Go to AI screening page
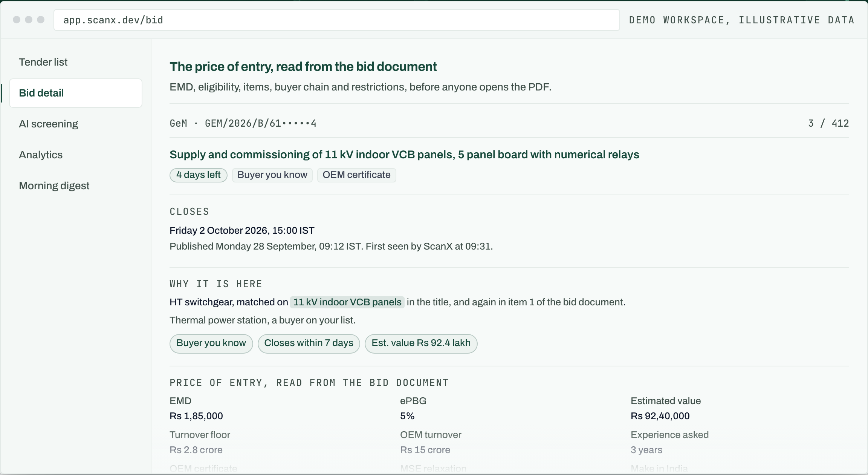The width and height of the screenshot is (868, 475). point(75,124)
